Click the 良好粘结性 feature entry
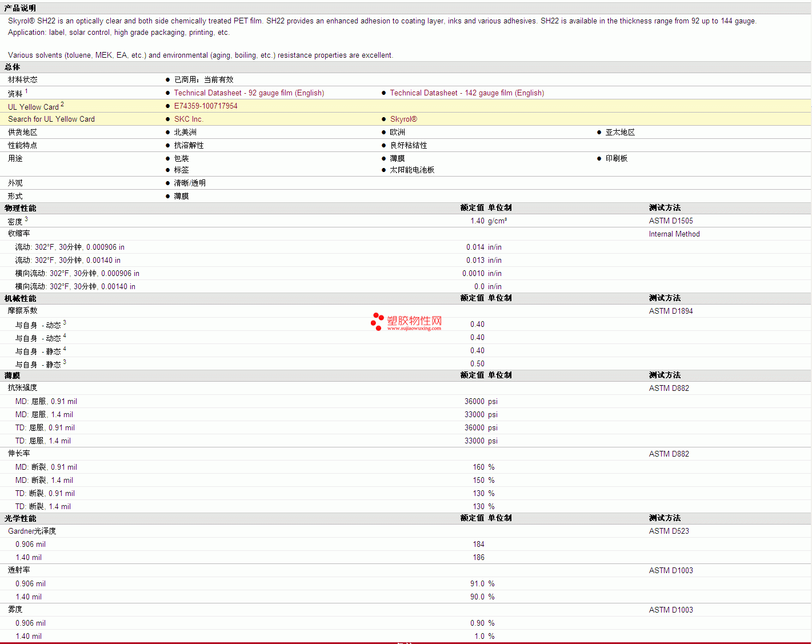Screen dimensions: 812x644 click(x=408, y=146)
